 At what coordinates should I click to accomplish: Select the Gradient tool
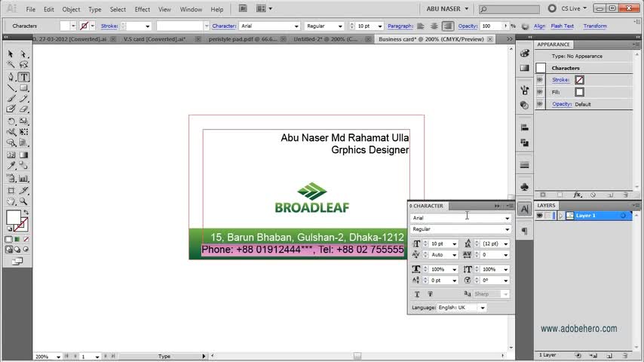click(x=23, y=155)
